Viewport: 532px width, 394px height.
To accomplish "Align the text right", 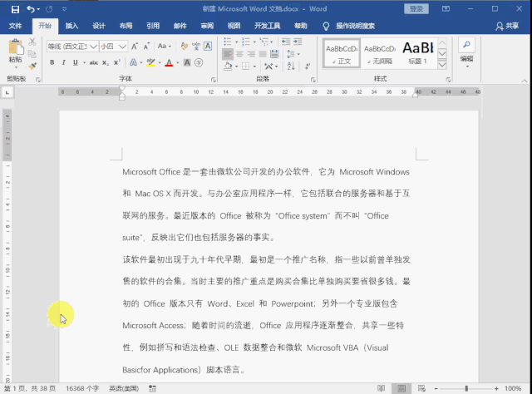I will click(251, 54).
